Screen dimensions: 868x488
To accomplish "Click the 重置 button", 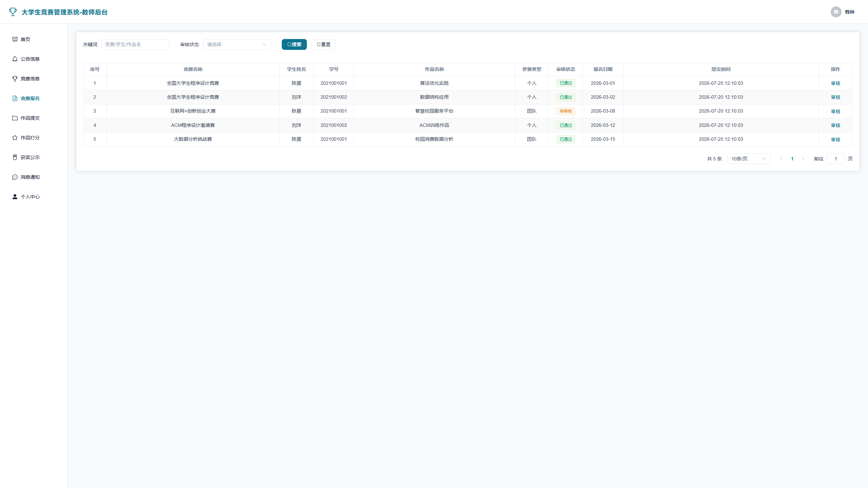I will pos(323,44).
